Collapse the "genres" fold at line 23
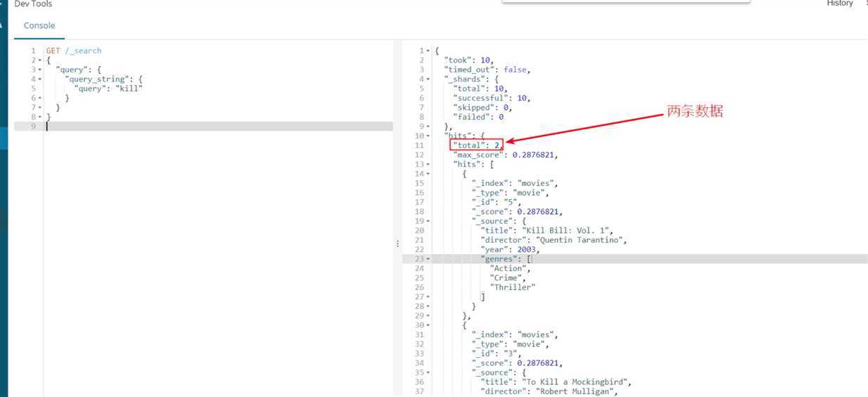This screenshot has width=868, height=397. (428, 259)
